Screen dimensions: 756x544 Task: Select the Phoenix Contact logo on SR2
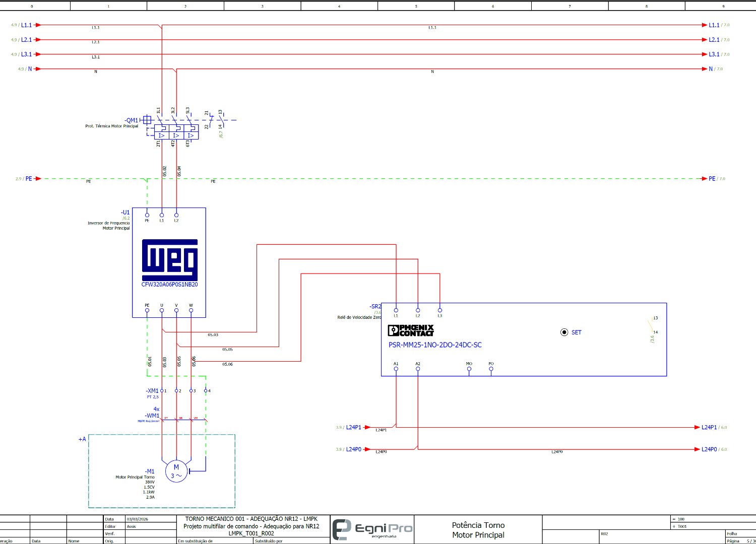click(411, 330)
